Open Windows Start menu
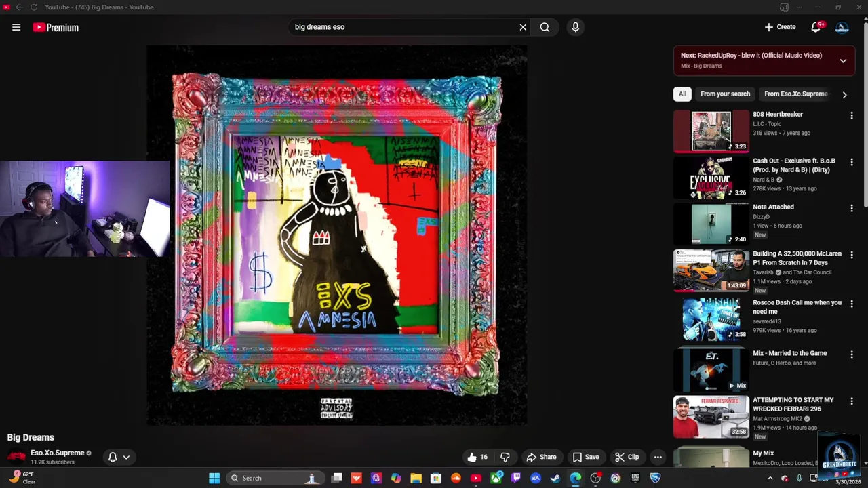868x488 pixels. (x=214, y=479)
